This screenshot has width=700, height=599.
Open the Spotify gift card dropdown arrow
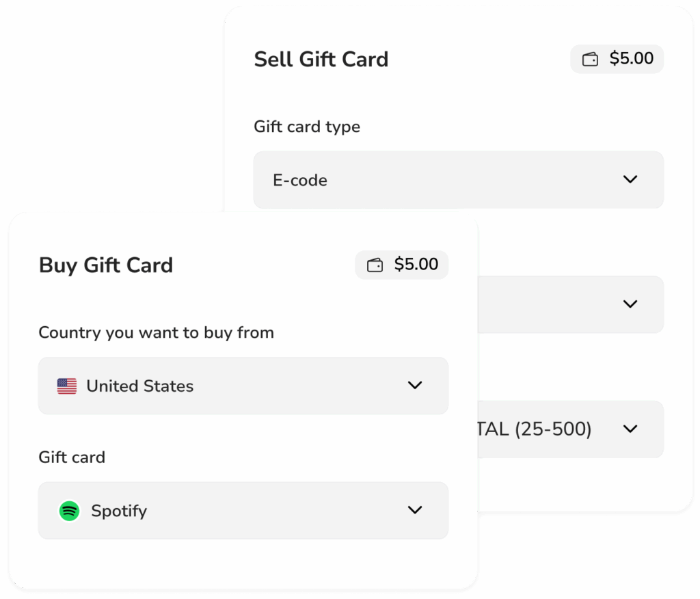[x=415, y=510]
